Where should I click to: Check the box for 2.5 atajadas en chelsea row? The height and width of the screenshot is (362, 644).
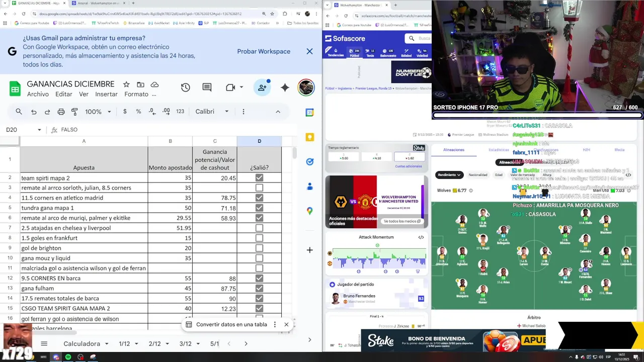[x=259, y=228]
